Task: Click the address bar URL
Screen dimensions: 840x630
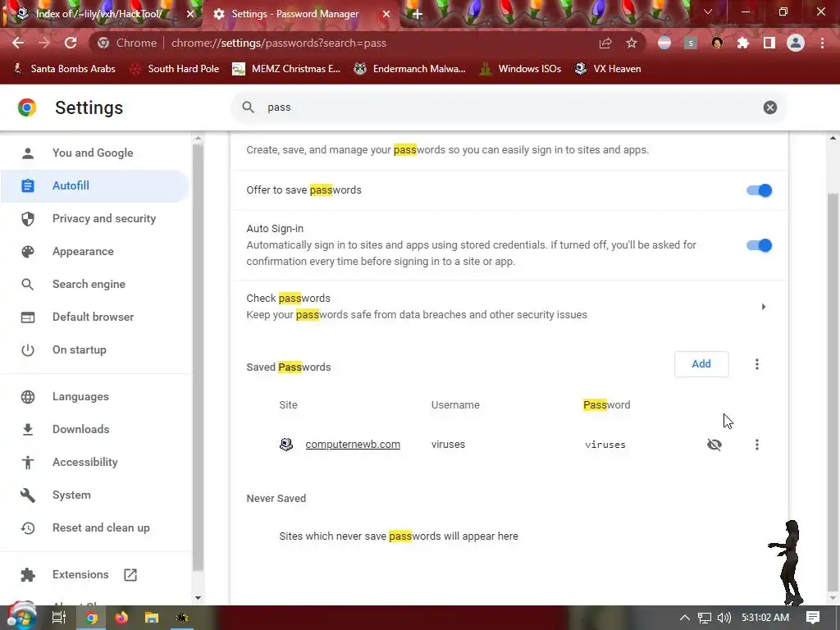Action: coord(279,43)
